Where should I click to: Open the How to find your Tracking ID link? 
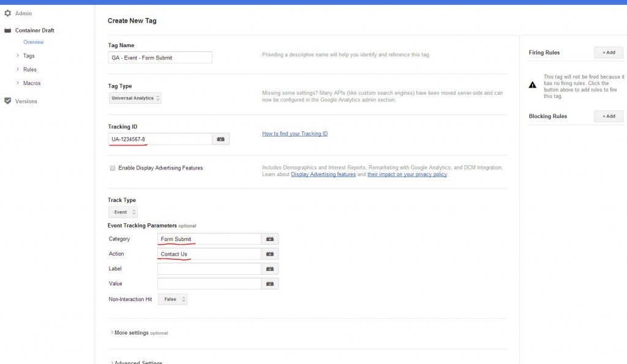click(295, 133)
